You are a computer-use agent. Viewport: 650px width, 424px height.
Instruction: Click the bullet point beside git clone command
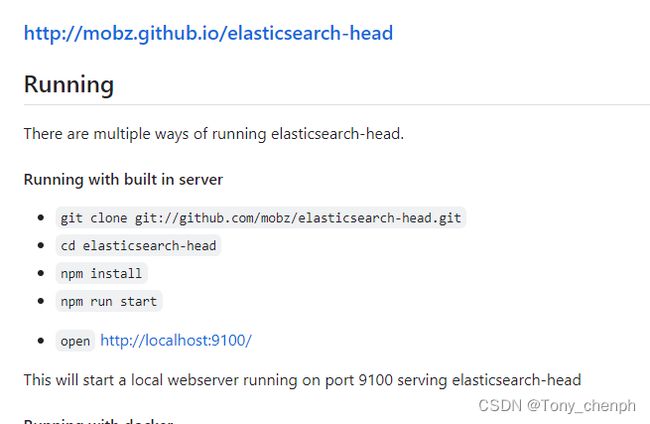(x=41, y=218)
